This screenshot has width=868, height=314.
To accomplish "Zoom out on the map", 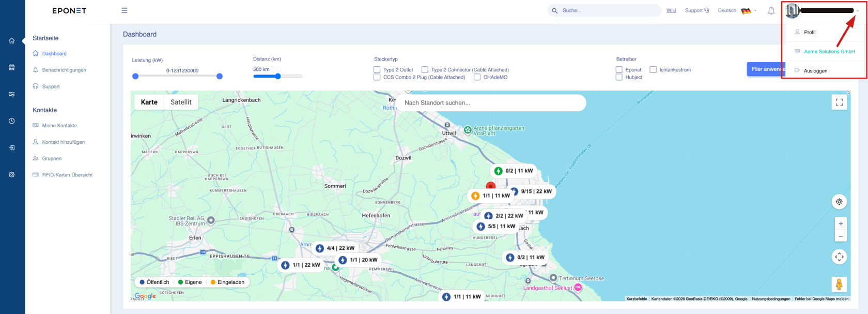I will [x=841, y=236].
